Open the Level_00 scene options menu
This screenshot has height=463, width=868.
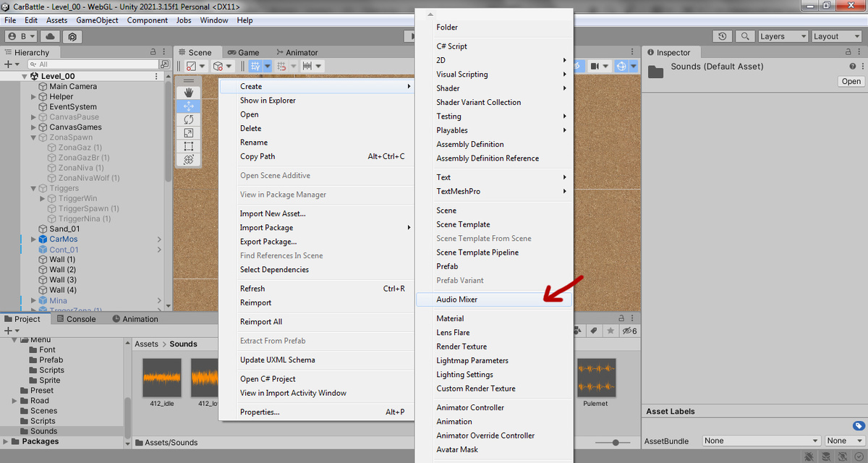pos(157,76)
